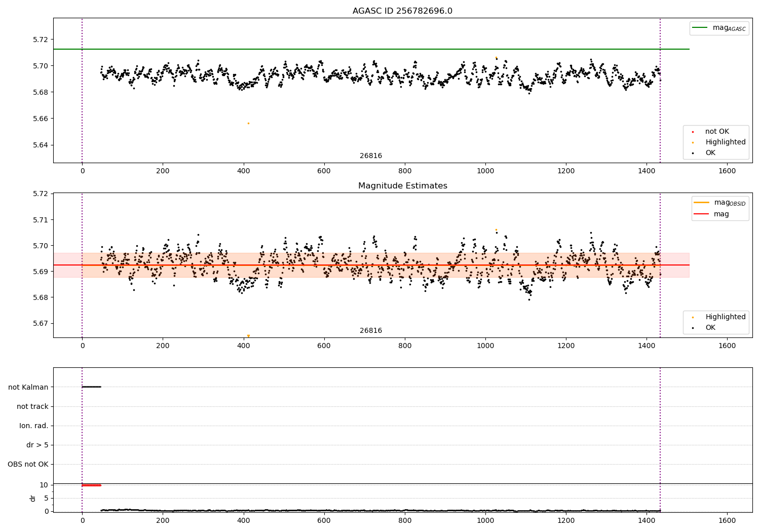Click the 5.71 tick label on middle plot
The height and width of the screenshot is (532, 760).
pyautogui.click(x=40, y=220)
